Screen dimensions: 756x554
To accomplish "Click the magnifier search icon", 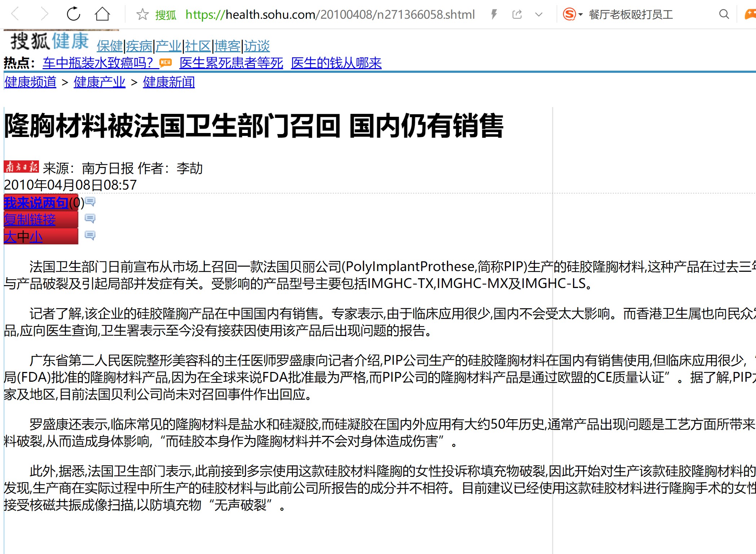I will coord(724,14).
